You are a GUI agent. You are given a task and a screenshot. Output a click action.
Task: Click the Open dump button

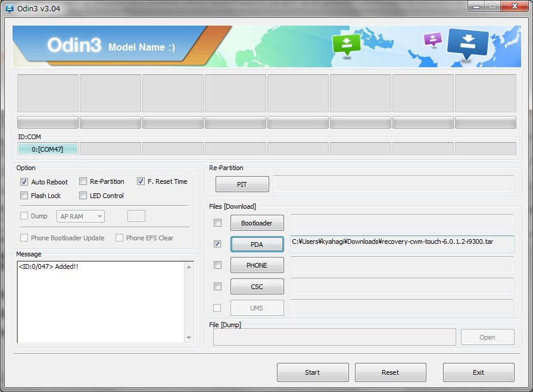488,337
